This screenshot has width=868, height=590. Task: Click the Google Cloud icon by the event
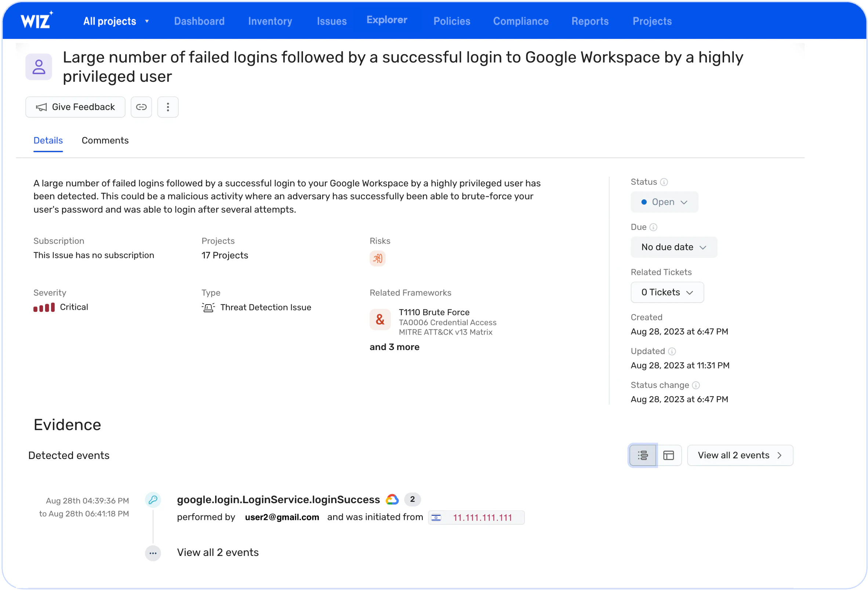392,500
